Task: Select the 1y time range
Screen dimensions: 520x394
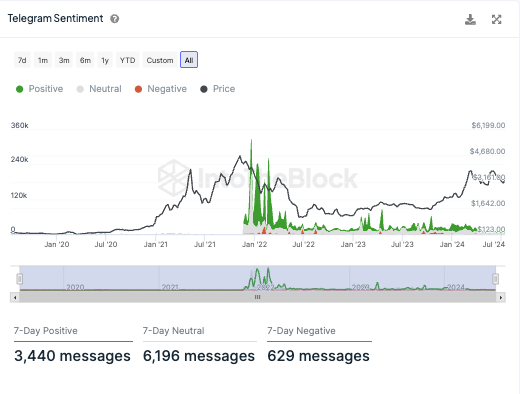Action: click(x=105, y=60)
